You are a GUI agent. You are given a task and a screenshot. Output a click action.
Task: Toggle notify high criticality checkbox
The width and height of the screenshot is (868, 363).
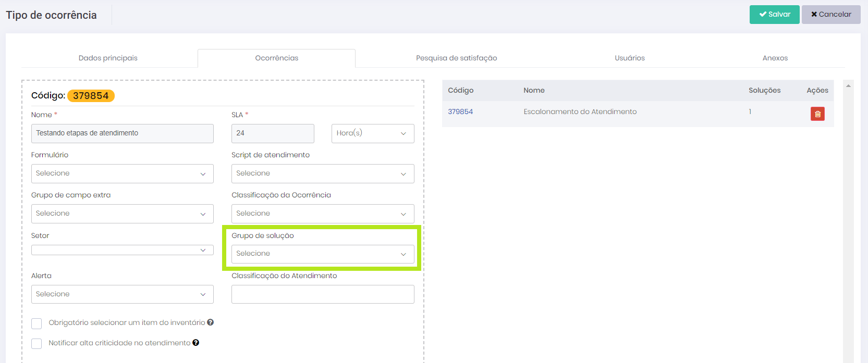36,344
